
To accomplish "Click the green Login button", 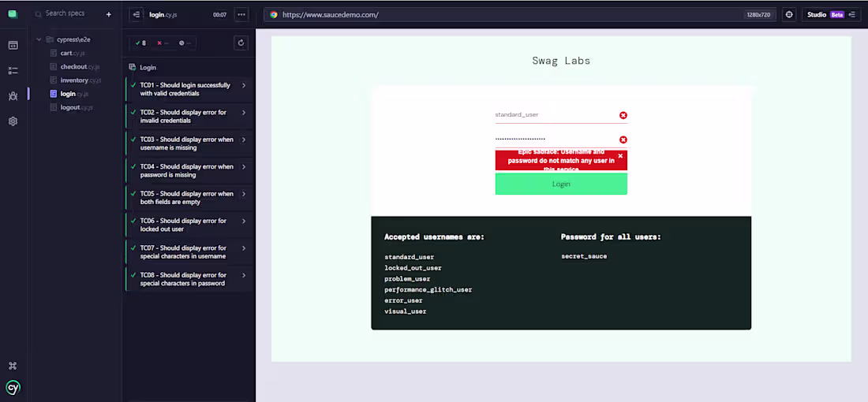I will [x=561, y=184].
